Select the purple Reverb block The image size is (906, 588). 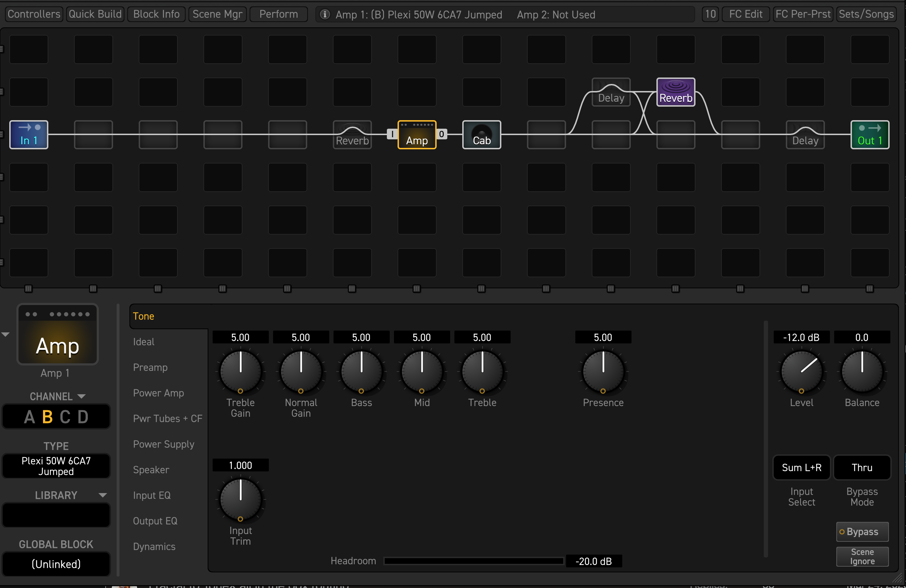click(675, 92)
